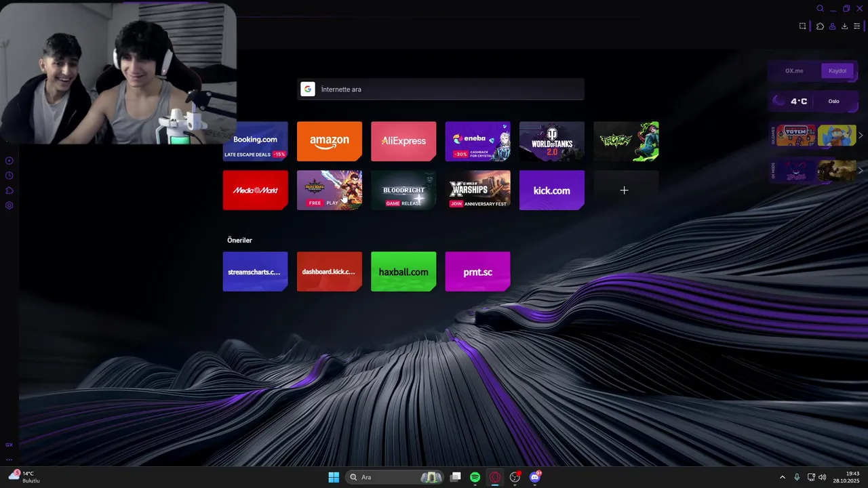Open the second GX Mods thumbnail
Screen dimensions: 868x488
(x=837, y=171)
